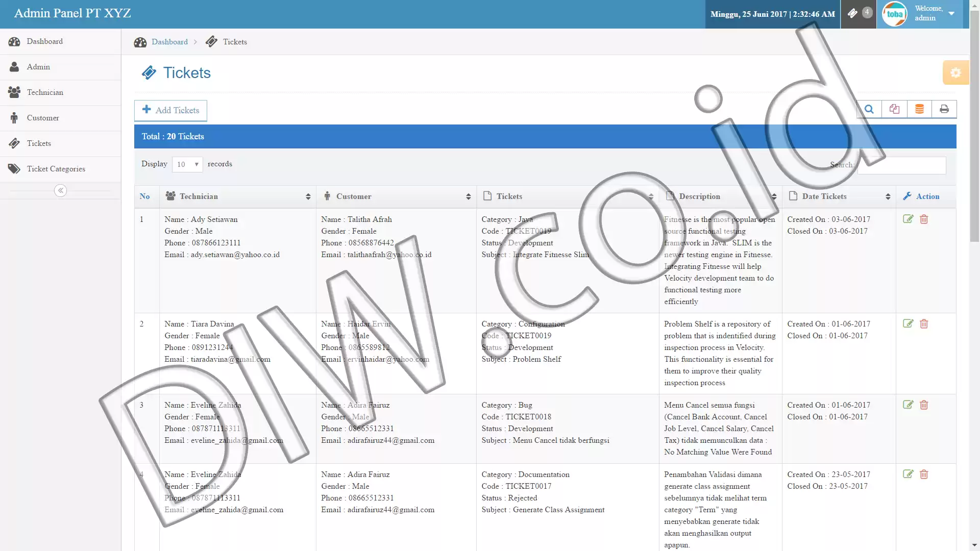Delete the Problem Shelf ticket
Screen dimensions: 980x551
[x=924, y=323]
